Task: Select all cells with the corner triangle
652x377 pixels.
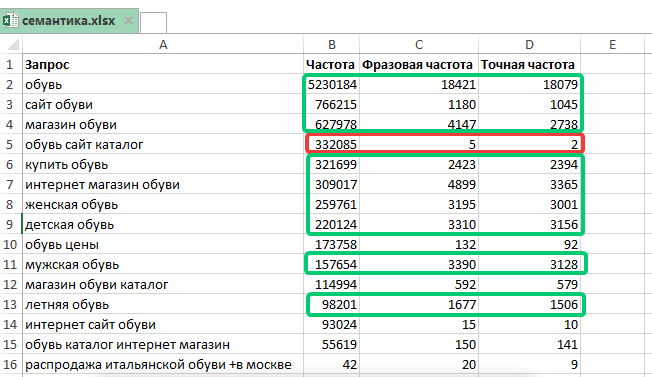Action: coord(12,44)
